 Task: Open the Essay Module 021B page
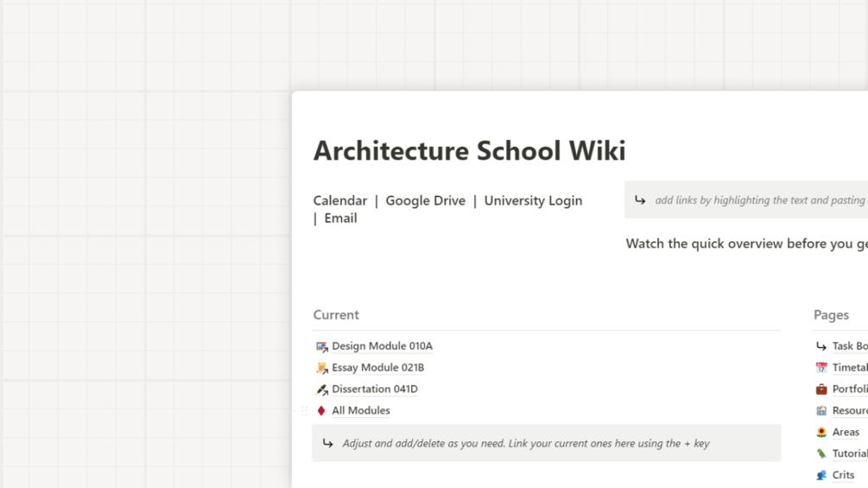(x=377, y=368)
